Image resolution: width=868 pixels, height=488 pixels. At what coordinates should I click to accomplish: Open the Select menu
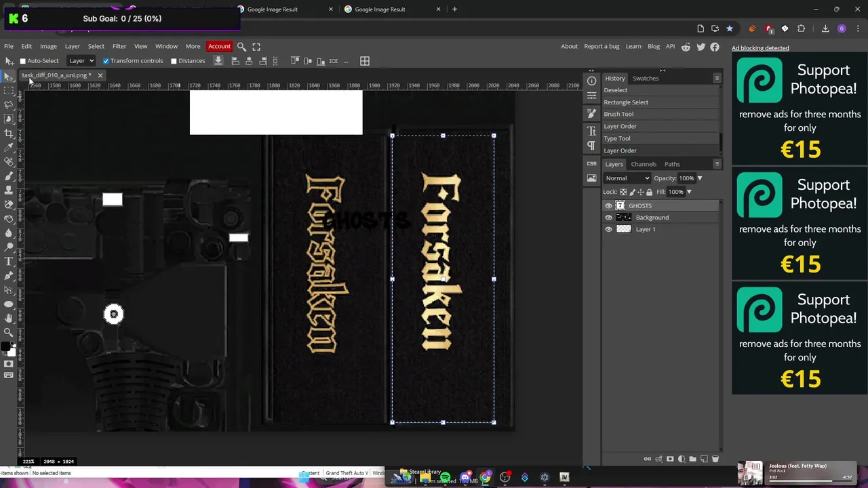point(96,46)
